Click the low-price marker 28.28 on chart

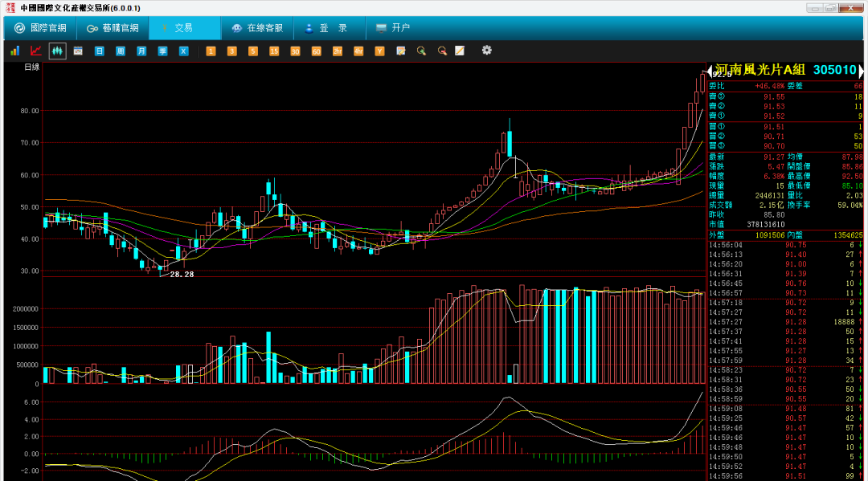click(x=182, y=274)
